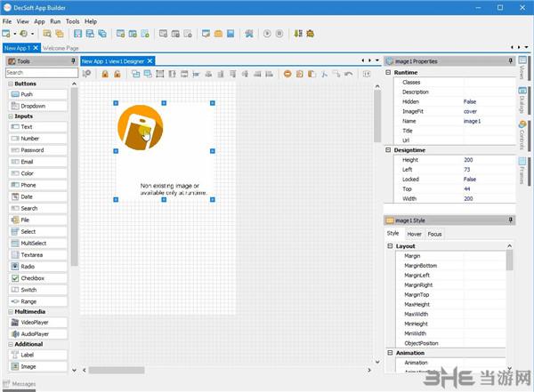534x392 pixels.
Task: Click the save app floppy icon
Action: point(77,34)
